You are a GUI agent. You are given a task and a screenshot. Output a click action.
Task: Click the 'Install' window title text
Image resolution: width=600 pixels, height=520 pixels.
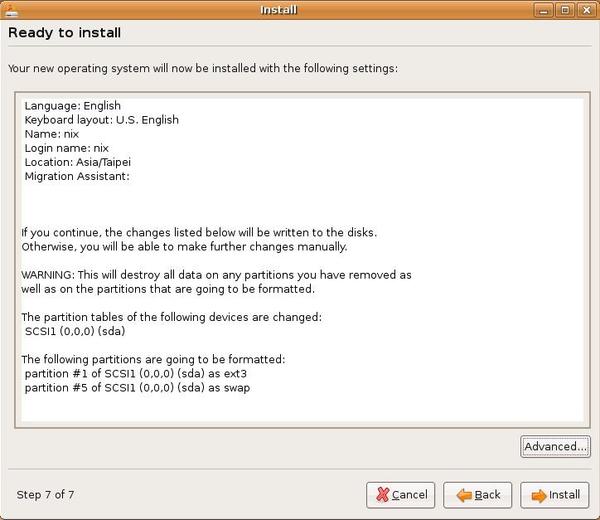click(279, 10)
